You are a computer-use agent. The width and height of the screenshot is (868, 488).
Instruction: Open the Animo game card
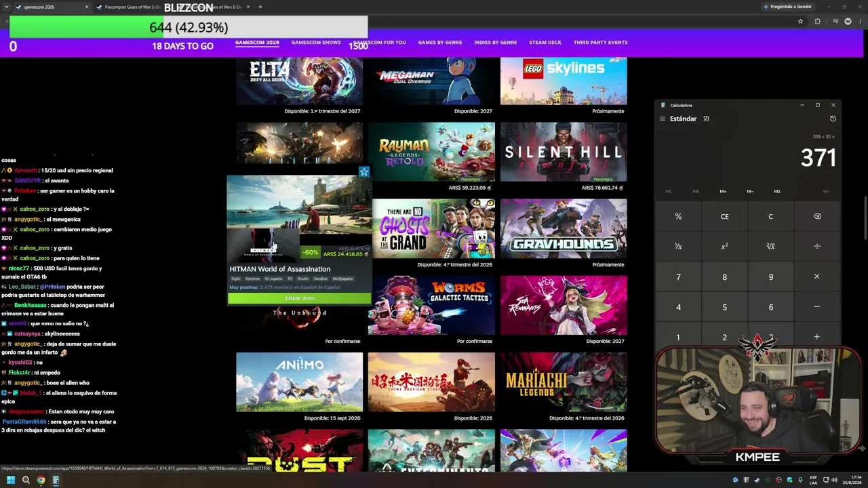299,382
